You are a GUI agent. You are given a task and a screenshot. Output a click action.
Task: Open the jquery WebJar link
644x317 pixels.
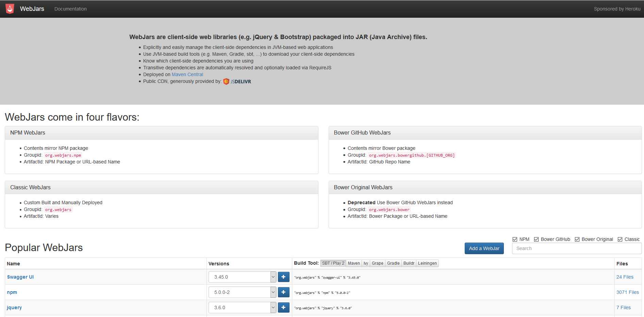[14, 307]
